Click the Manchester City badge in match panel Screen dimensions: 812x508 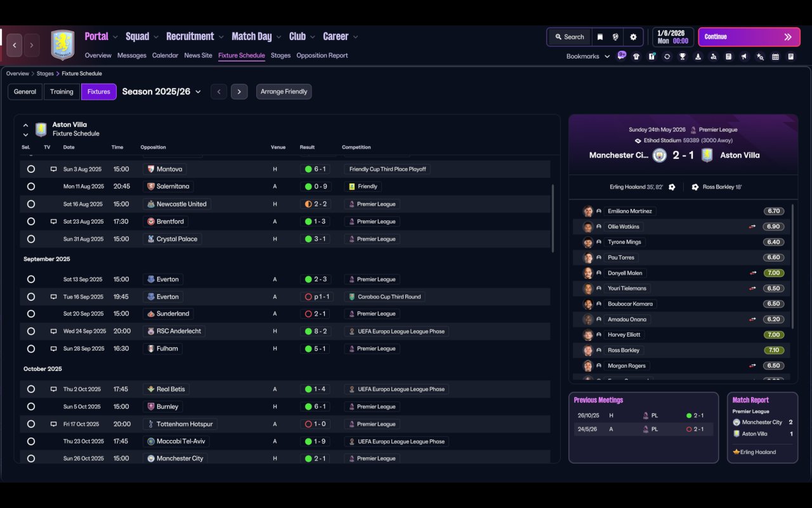point(660,155)
